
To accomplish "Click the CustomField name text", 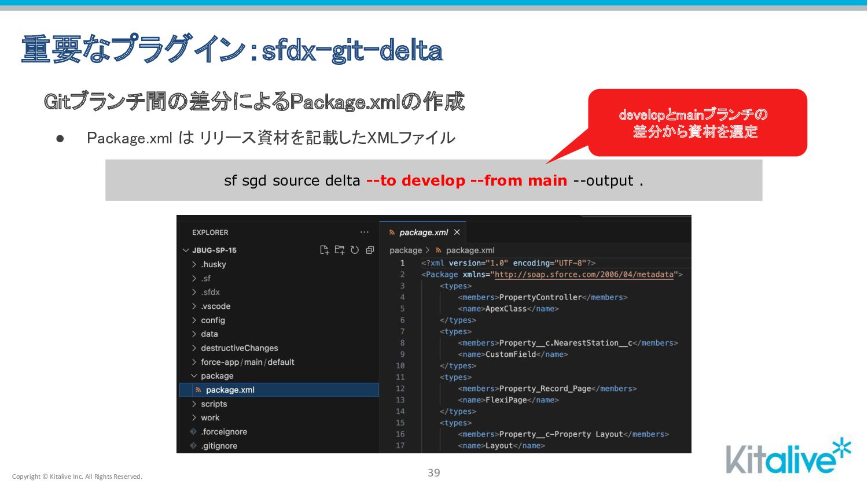I will pyautogui.click(x=510, y=354).
